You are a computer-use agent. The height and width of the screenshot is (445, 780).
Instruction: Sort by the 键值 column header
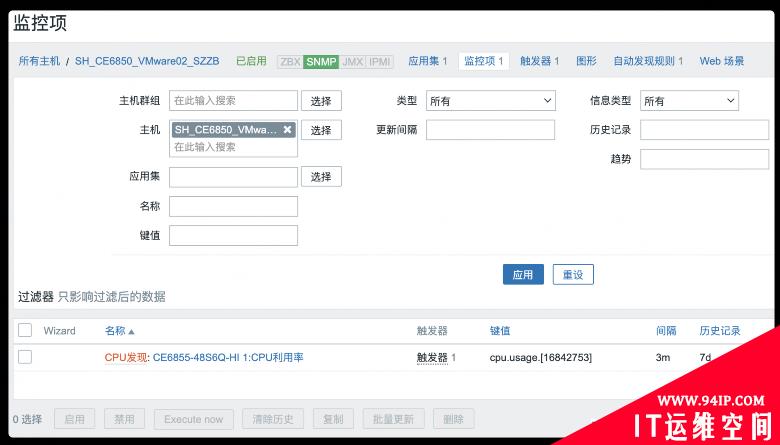click(500, 331)
